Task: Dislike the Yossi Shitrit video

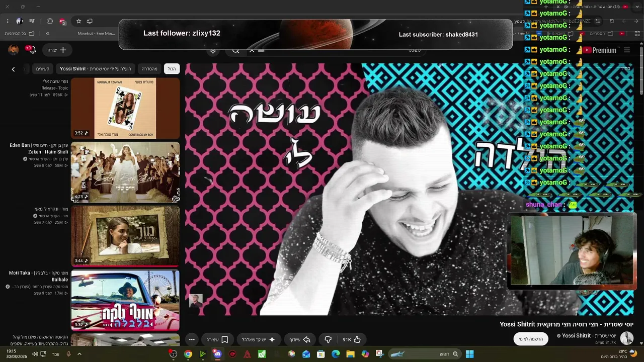Action: coord(328,340)
